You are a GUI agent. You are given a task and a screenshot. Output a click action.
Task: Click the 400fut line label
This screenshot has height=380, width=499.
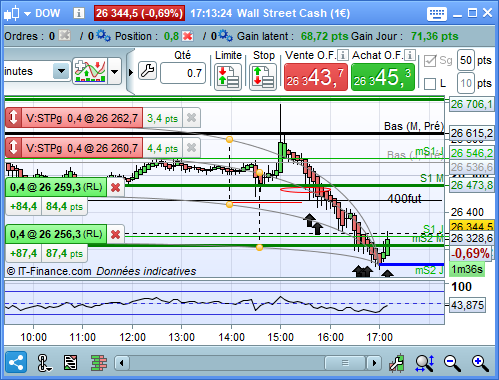(404, 199)
